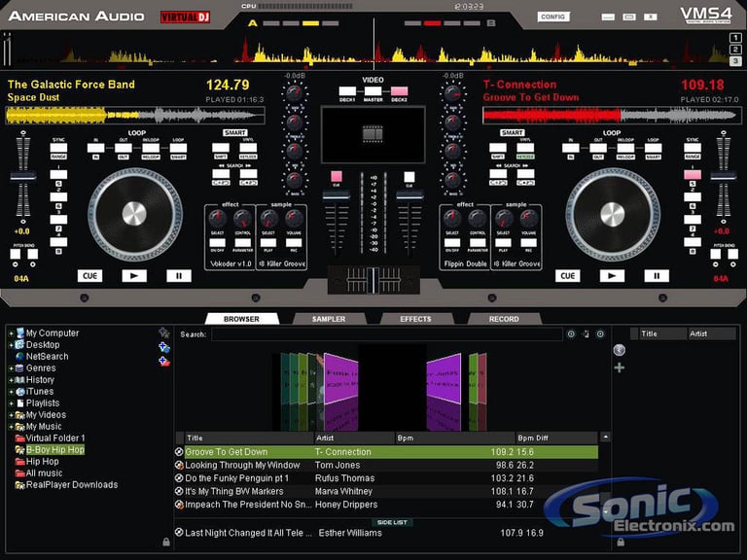Screen dimensions: 747x560
Task: Select waveform view 2
Action: click(735, 50)
